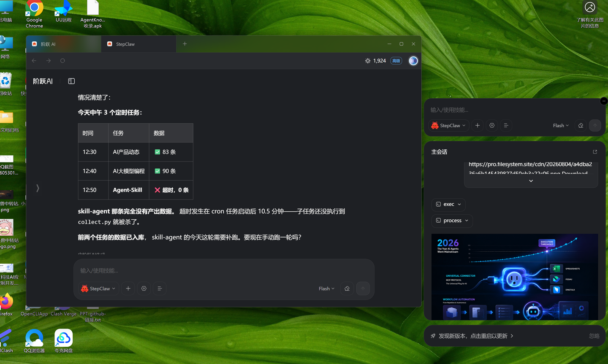This screenshot has height=364, width=608.
Task: Open the Flash model dropdown in the main input
Action: (x=326, y=289)
